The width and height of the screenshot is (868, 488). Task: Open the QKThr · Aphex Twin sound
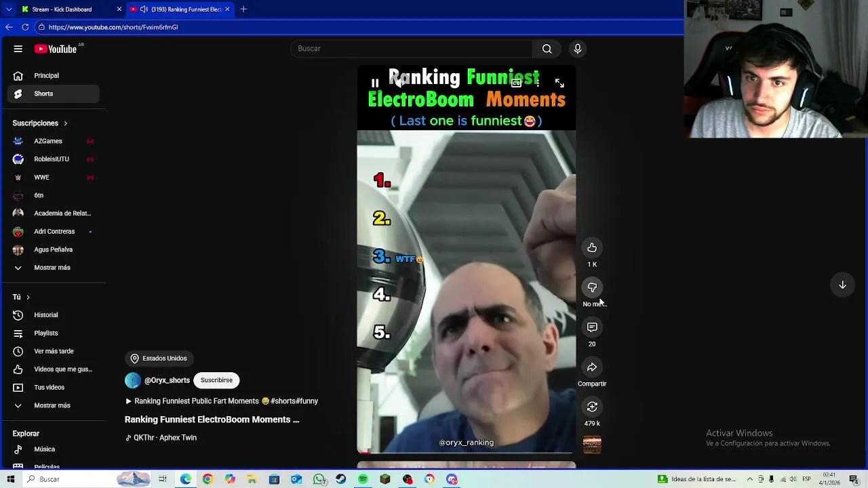(x=161, y=438)
